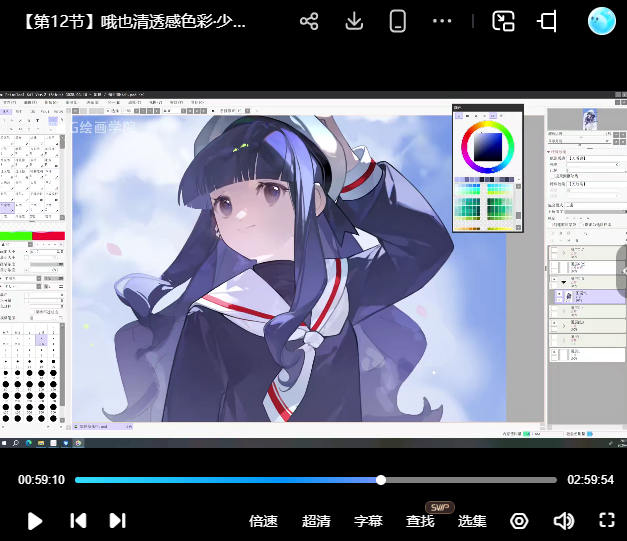627x541 pixels.
Task: Skip to the previous episode
Action: pyautogui.click(x=78, y=521)
